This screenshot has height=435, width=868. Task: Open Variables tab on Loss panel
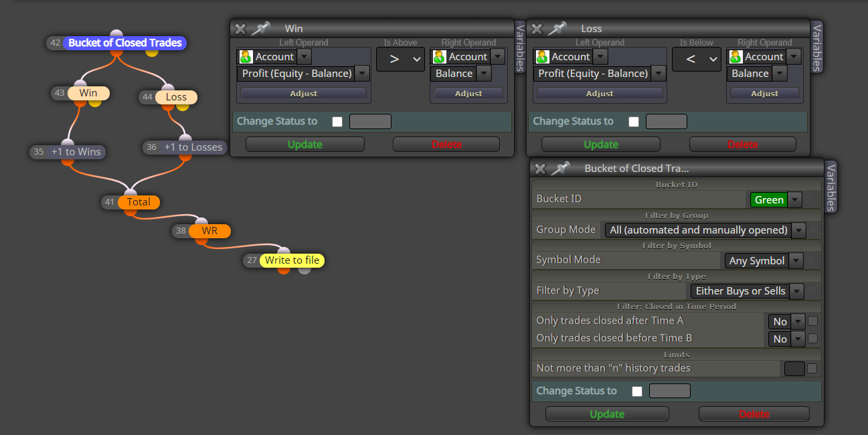(816, 47)
